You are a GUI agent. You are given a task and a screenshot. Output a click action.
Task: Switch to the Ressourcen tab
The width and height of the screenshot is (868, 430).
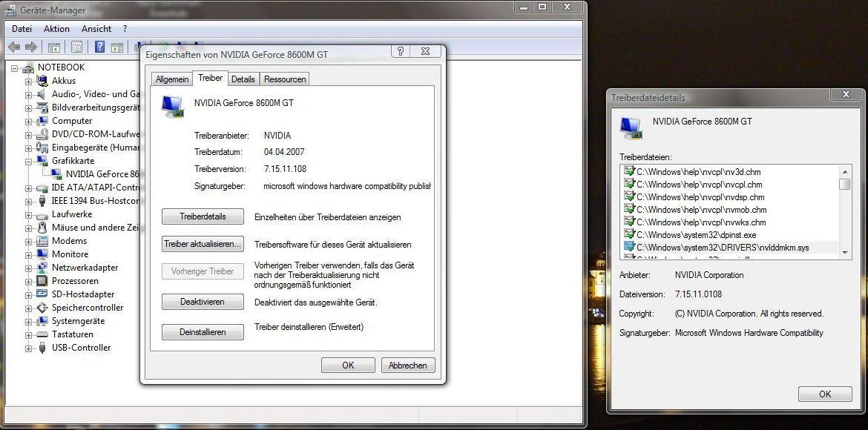tap(285, 79)
